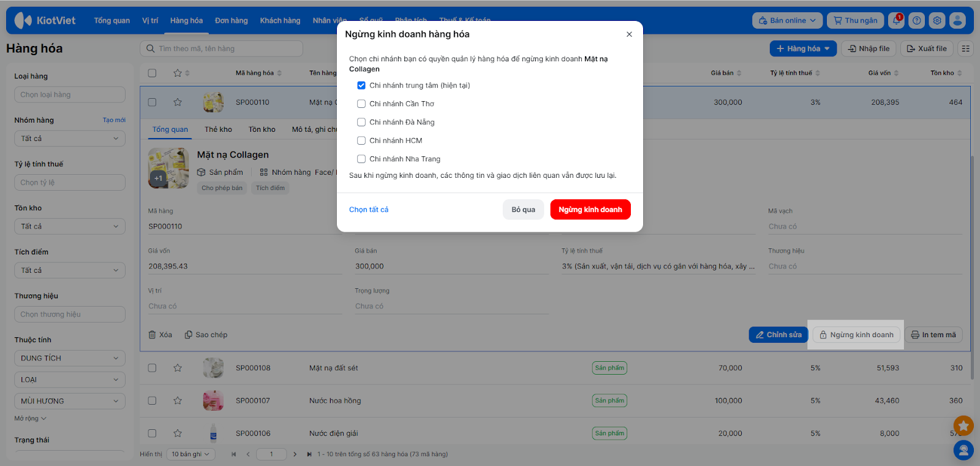Viewport: 980px width, 466px height.
Task: Check the Chi nhánh Cần Thơ checkbox
Action: (361, 104)
